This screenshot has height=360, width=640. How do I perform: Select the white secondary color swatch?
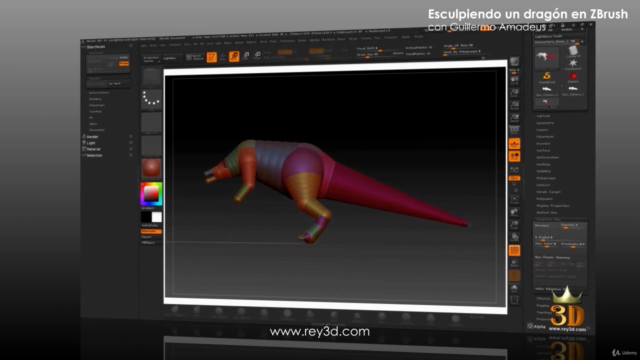(157, 217)
